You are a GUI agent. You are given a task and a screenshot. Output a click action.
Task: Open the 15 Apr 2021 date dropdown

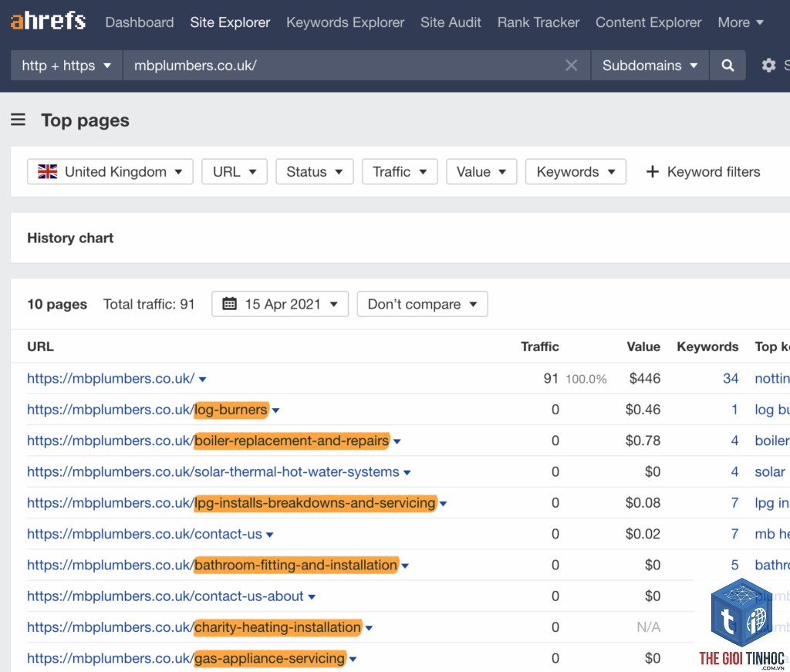(280, 304)
